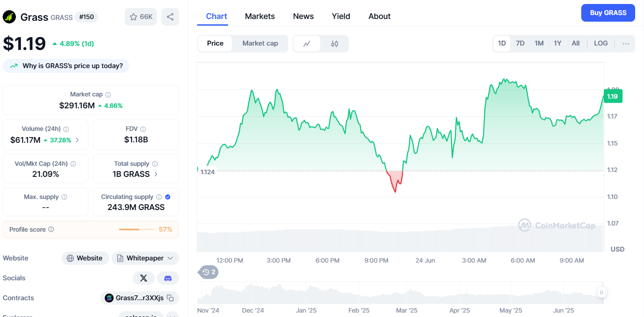Click the $1.18B FDV value

coord(136,140)
